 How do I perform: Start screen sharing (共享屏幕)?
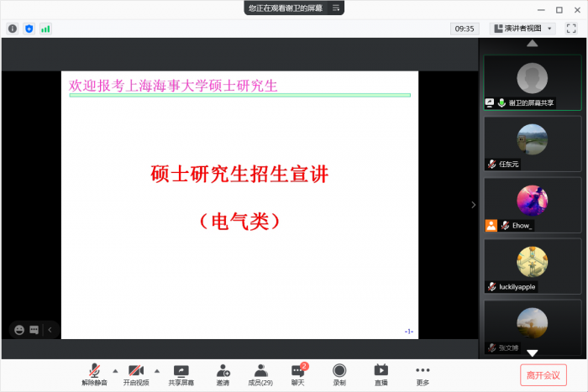(181, 374)
